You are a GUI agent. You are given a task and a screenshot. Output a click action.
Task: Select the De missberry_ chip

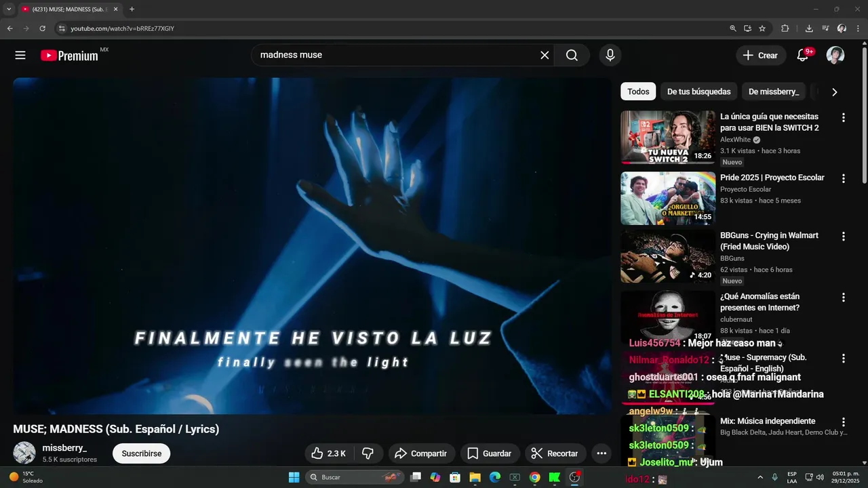[x=774, y=91]
